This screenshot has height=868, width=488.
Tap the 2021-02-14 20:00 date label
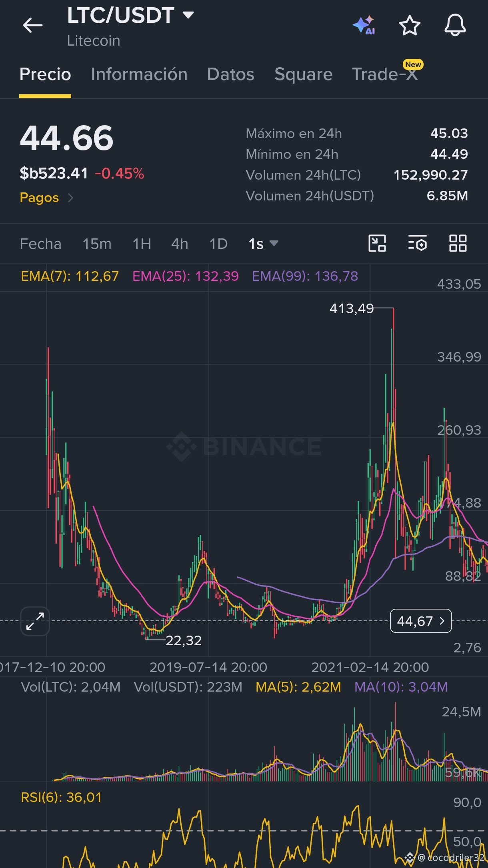coord(370,667)
